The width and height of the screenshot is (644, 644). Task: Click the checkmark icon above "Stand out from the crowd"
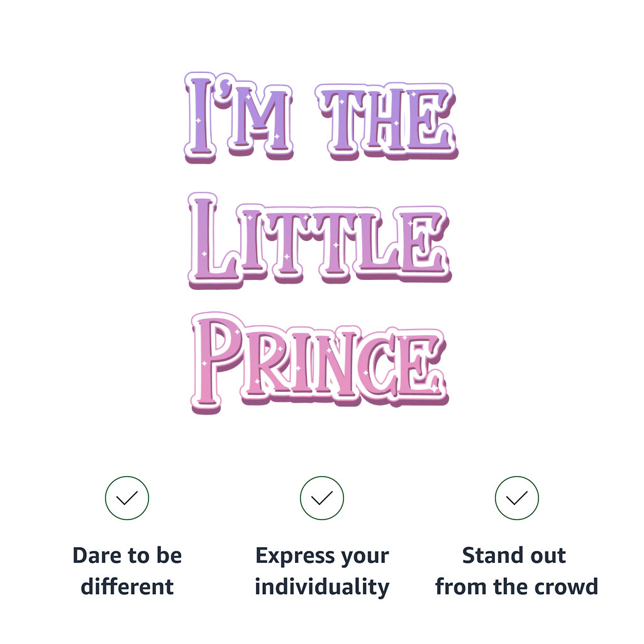(517, 498)
